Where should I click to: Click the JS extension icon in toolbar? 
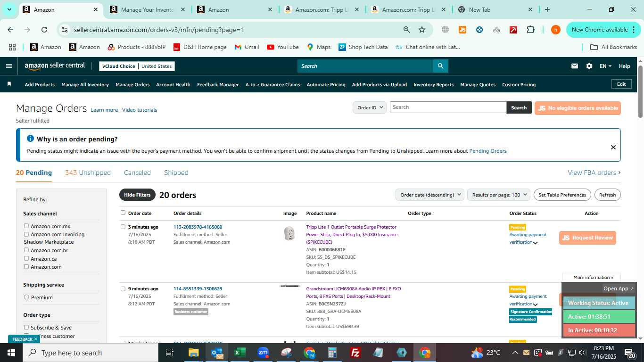(462, 30)
